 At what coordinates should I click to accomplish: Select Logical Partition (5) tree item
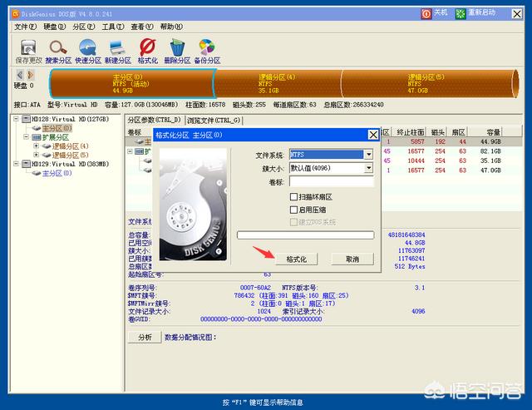point(70,155)
